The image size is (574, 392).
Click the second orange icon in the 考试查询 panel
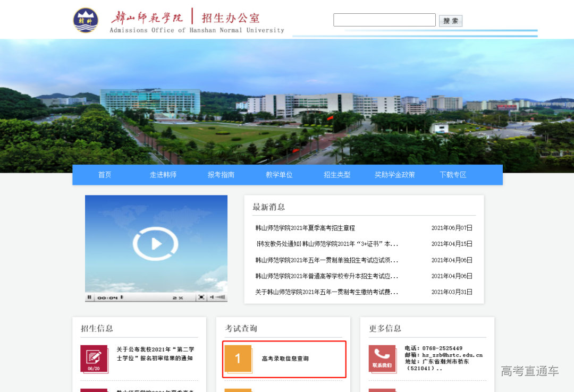(x=238, y=390)
